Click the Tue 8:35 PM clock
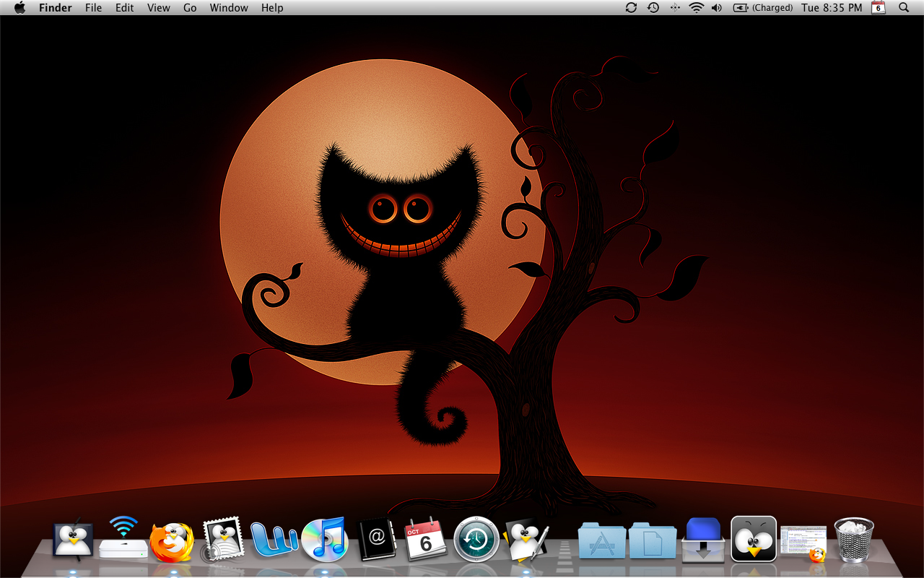Screen dimensions: 924x578 coord(832,8)
